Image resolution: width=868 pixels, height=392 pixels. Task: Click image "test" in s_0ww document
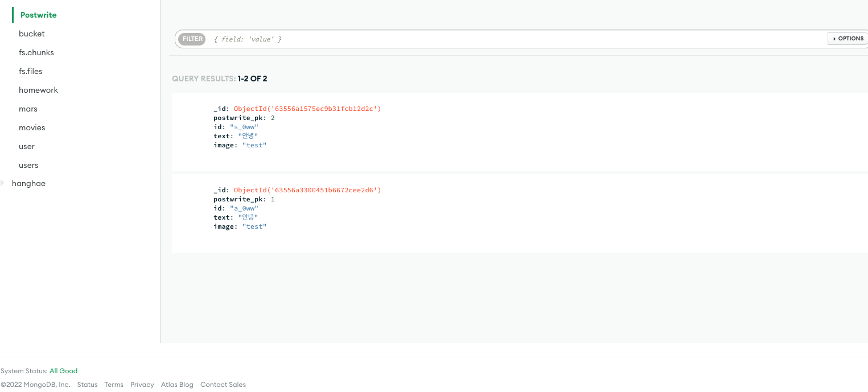pyautogui.click(x=254, y=145)
